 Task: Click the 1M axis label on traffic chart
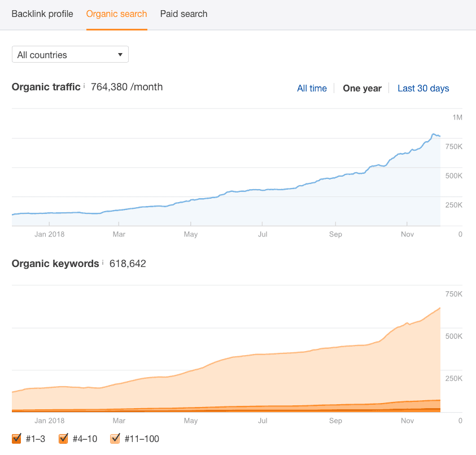click(x=457, y=117)
